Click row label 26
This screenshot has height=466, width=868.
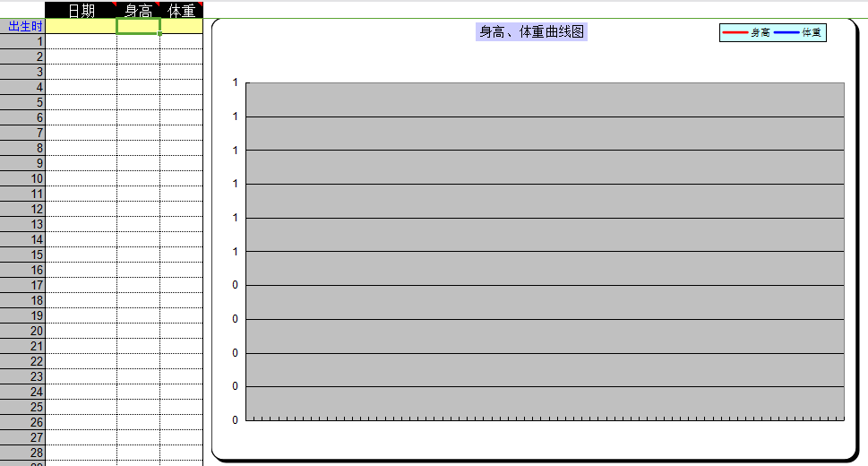tap(22, 422)
